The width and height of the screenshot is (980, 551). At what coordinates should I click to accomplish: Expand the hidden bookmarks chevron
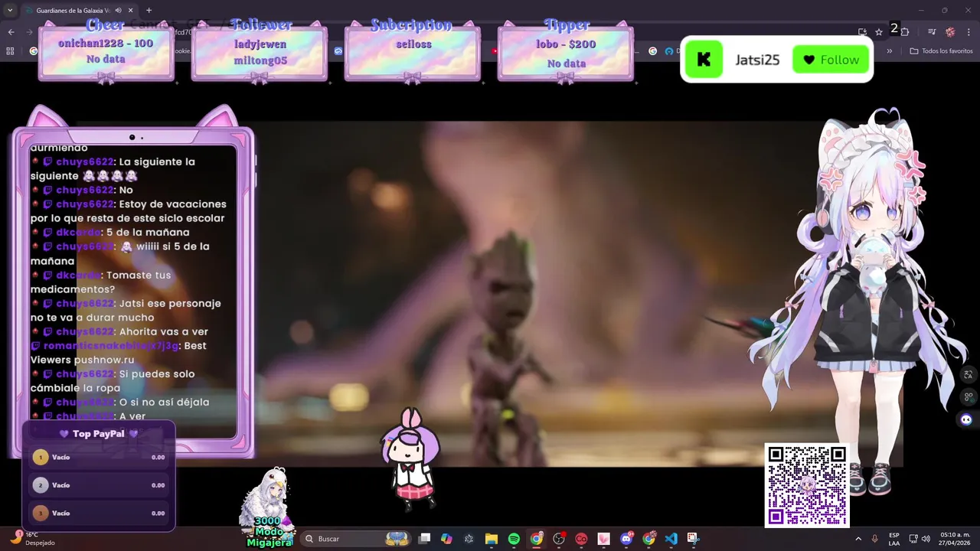889,51
